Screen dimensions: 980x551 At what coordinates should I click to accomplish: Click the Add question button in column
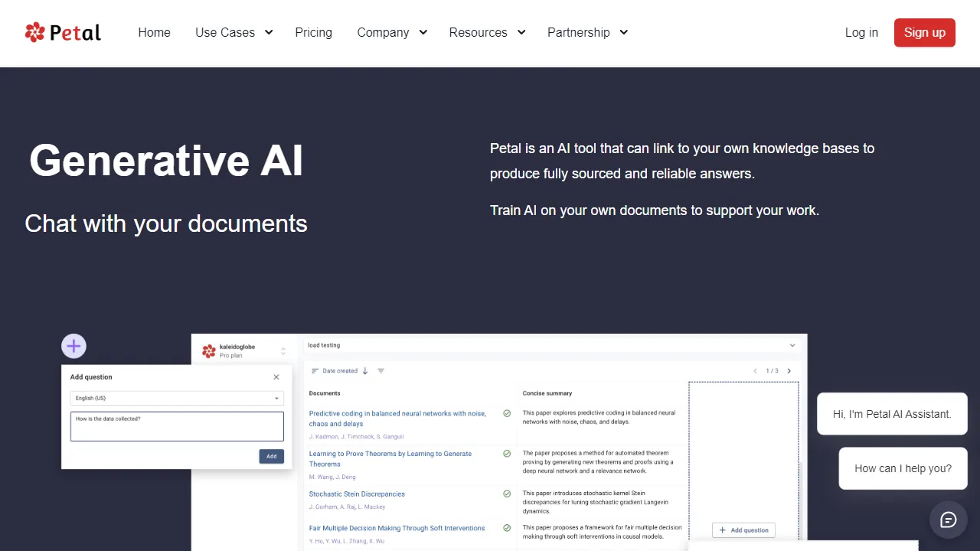coord(744,530)
